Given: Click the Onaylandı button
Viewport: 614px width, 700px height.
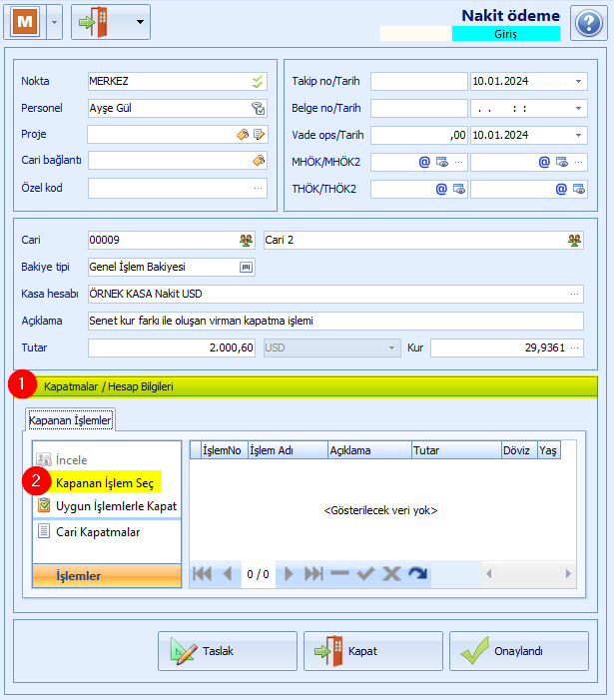Looking at the screenshot, I should tap(519, 651).
